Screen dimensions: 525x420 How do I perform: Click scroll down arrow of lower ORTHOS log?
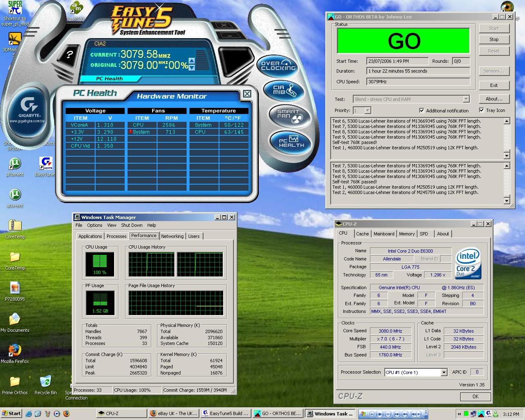507,201
